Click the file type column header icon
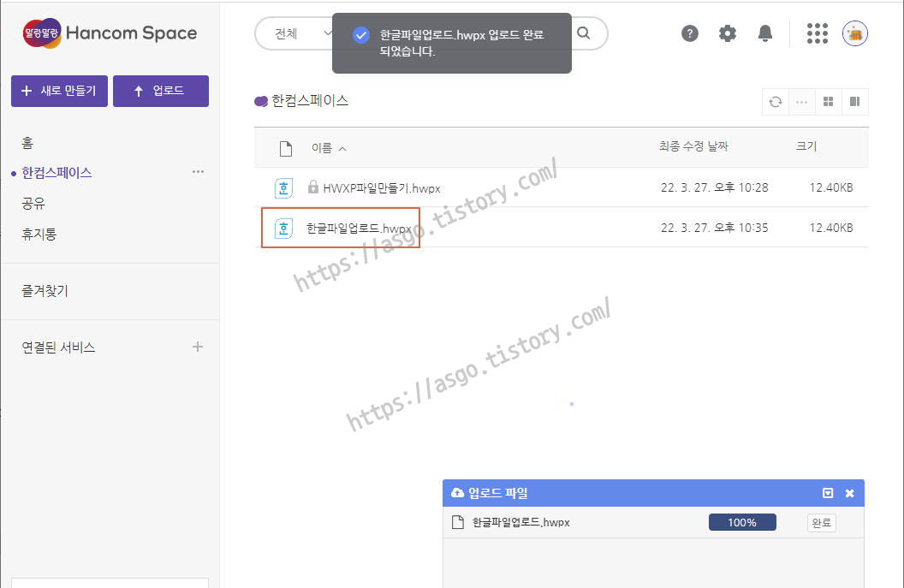The image size is (904, 588). tap(285, 148)
